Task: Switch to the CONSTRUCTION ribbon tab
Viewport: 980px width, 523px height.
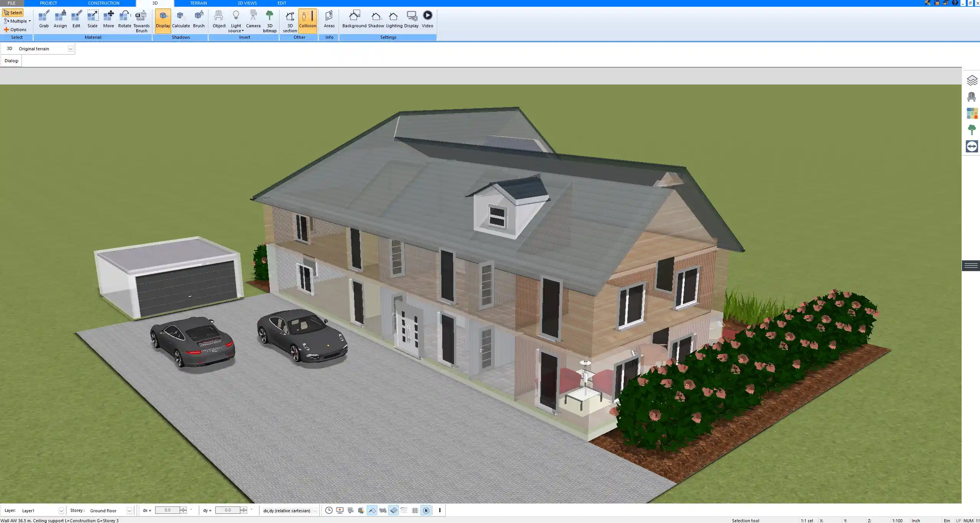Action: tap(103, 3)
